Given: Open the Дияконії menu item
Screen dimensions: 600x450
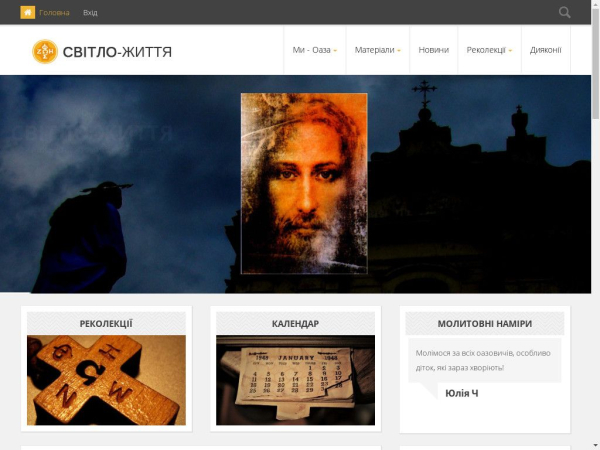Looking at the screenshot, I should pyautogui.click(x=545, y=50).
